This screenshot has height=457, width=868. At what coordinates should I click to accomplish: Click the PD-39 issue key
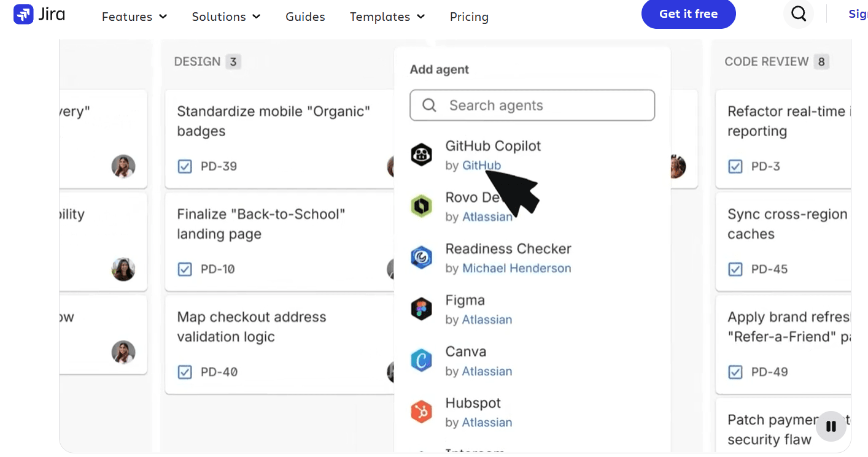point(219,166)
